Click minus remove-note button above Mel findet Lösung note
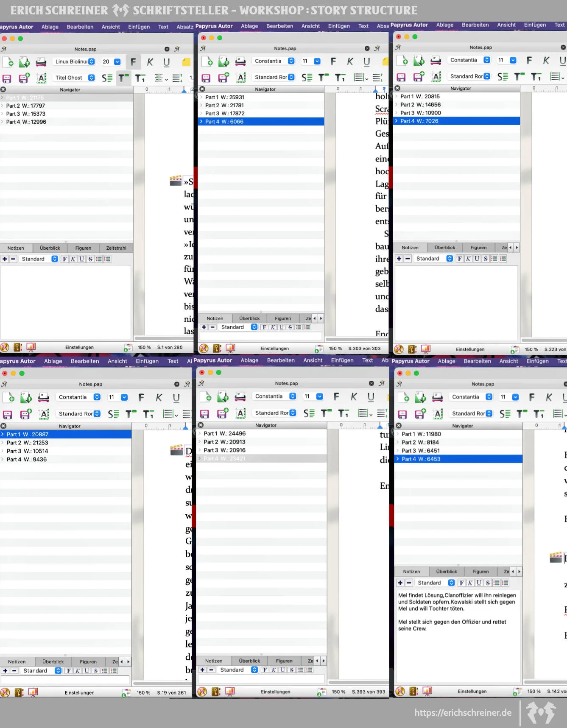The image size is (567, 728). 409,583
